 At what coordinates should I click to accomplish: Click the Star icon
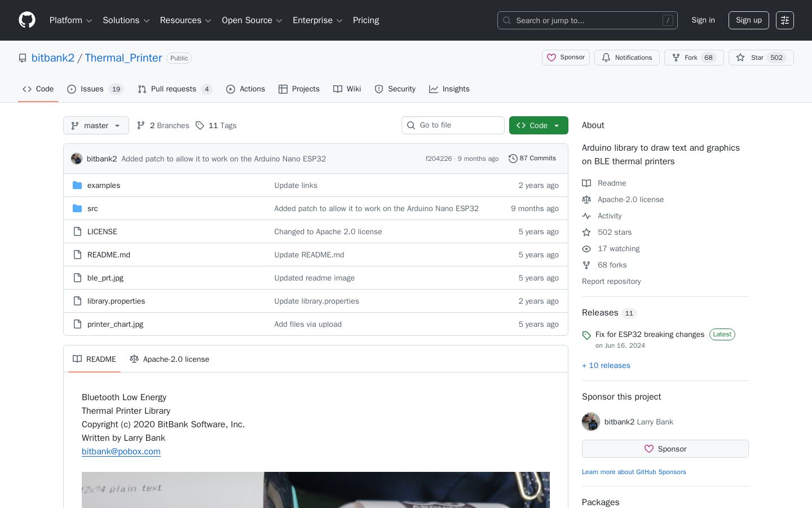click(x=740, y=58)
